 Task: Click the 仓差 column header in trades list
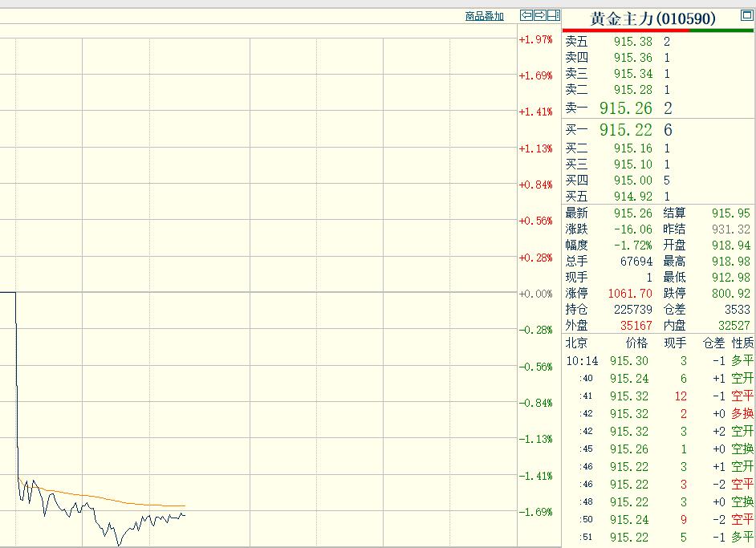coord(713,343)
